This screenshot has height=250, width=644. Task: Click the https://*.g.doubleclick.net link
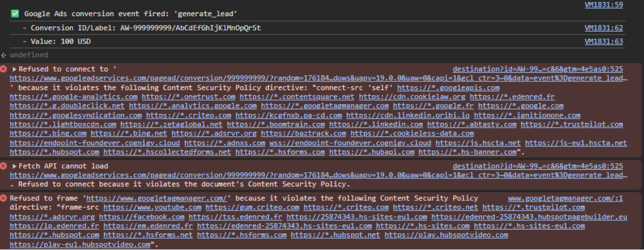[67, 106]
